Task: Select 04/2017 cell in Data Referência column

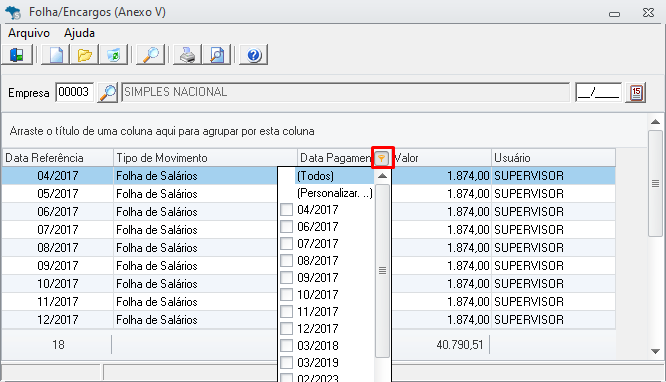Action: click(x=58, y=175)
